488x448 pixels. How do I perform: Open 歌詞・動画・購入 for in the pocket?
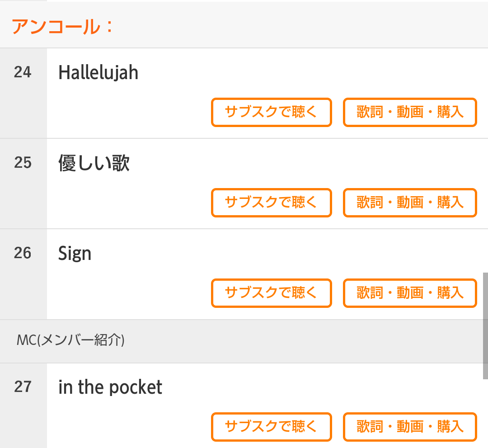pos(410,427)
